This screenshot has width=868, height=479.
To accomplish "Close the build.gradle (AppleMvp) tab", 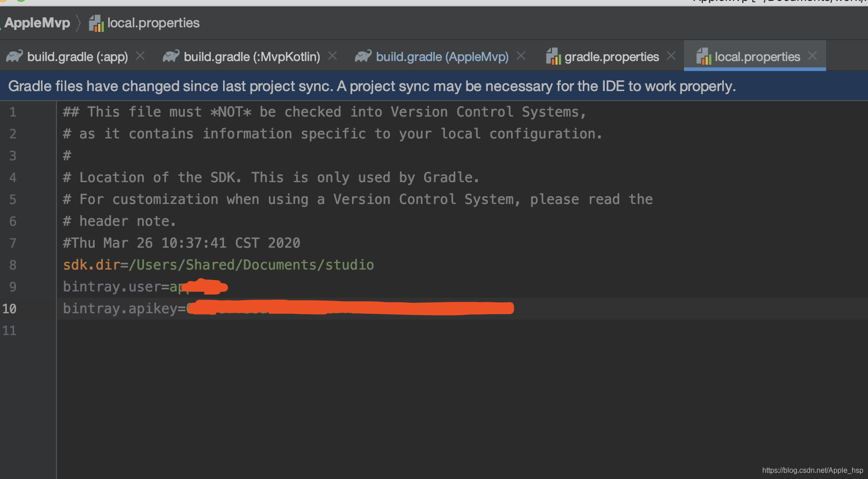I will (521, 56).
